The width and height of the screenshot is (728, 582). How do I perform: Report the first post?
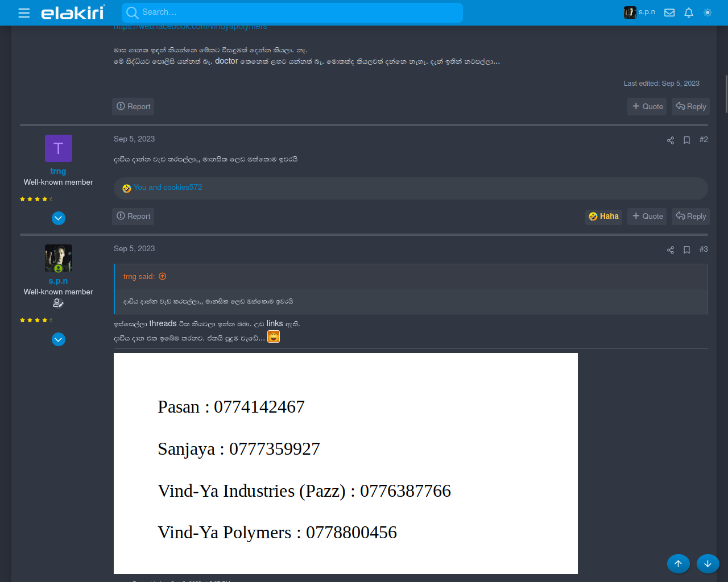(x=133, y=106)
